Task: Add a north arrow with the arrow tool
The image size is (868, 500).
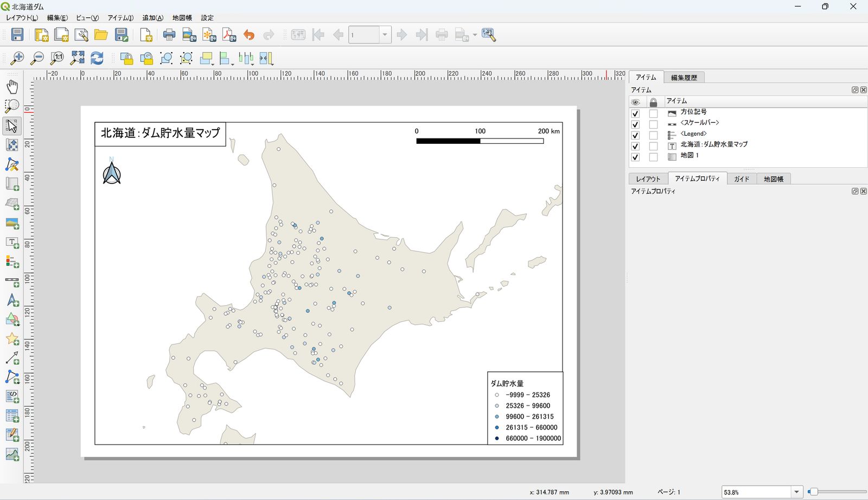Action: point(12,300)
